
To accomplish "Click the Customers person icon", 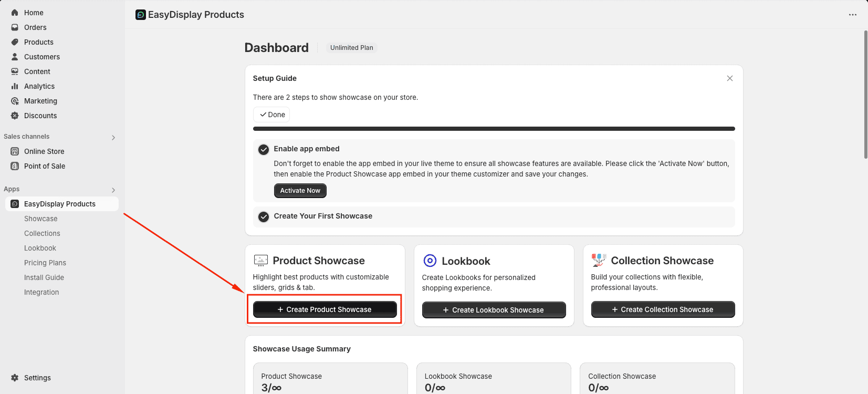I will (x=15, y=57).
